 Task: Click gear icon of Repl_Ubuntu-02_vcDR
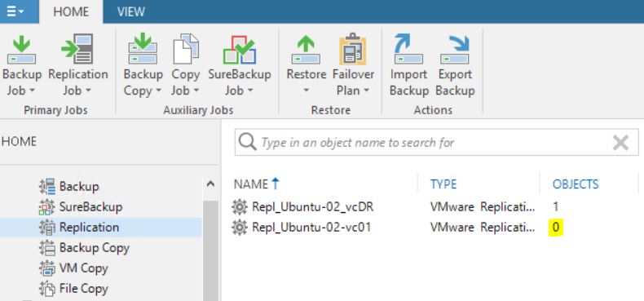240,207
